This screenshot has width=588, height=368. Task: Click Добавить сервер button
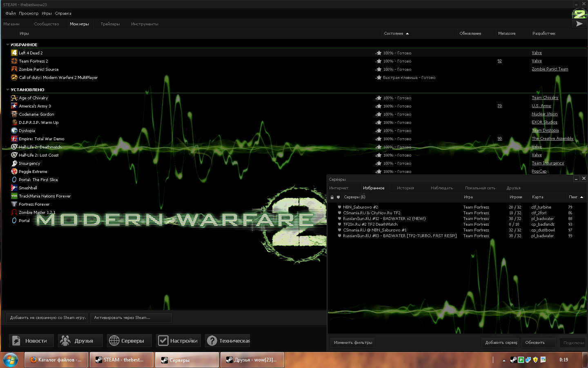501,343
